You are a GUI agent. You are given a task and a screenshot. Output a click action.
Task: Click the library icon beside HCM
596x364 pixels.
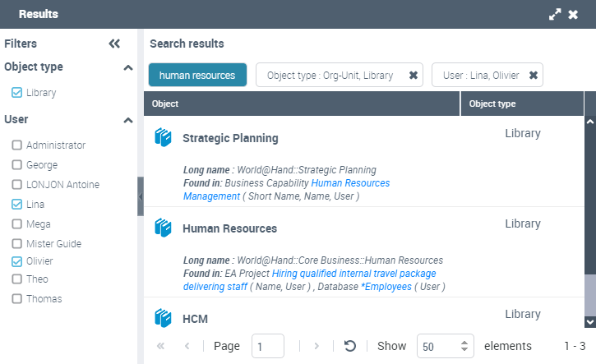point(163,317)
